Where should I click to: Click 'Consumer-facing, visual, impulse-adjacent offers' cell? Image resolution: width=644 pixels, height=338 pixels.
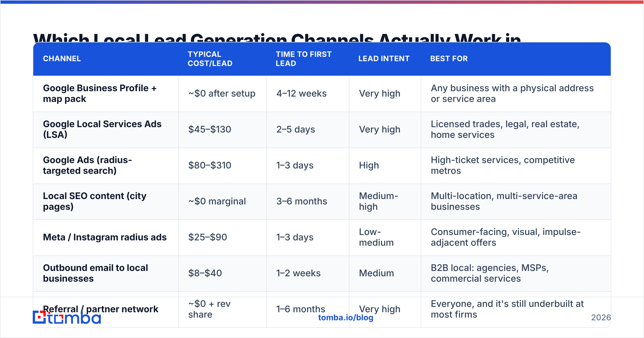pyautogui.click(x=506, y=237)
